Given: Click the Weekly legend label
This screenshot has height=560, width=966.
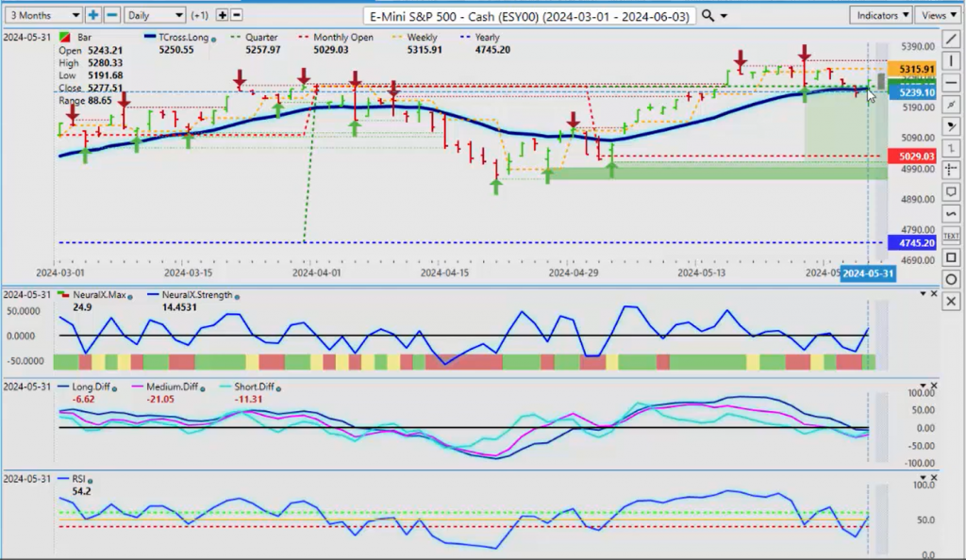Looking at the screenshot, I should click(x=422, y=38).
